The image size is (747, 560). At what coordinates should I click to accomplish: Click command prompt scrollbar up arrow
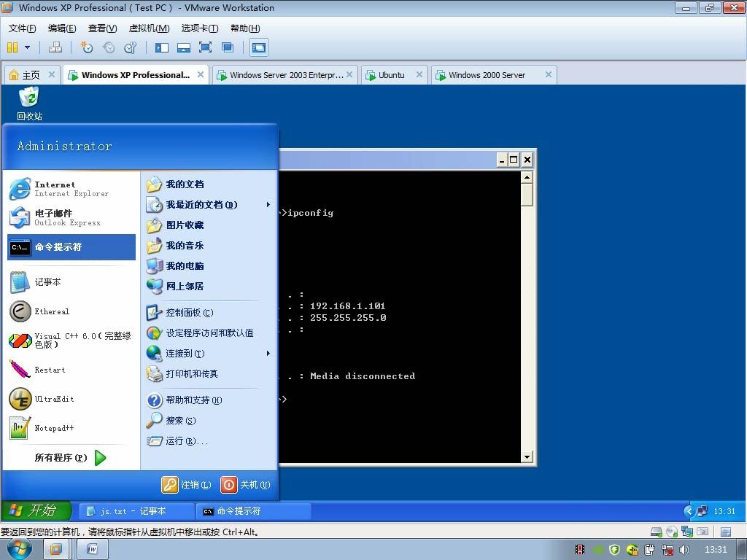pyautogui.click(x=527, y=177)
